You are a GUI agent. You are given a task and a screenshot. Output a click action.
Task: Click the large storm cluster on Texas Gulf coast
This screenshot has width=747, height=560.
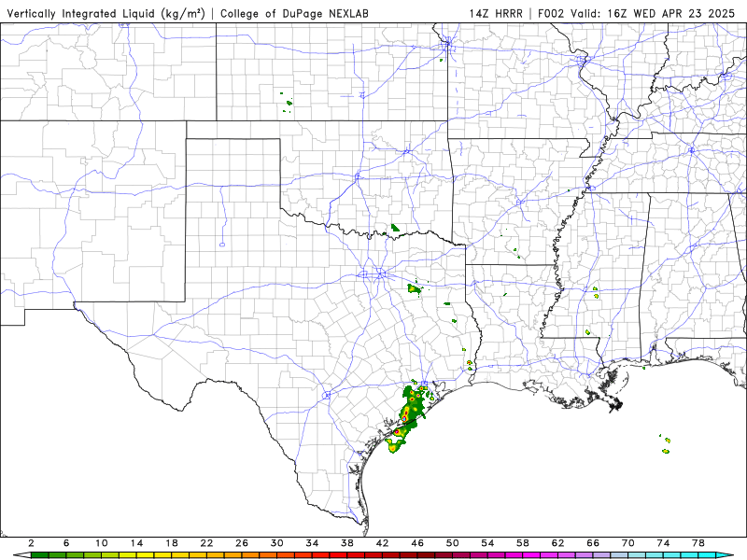408,417
